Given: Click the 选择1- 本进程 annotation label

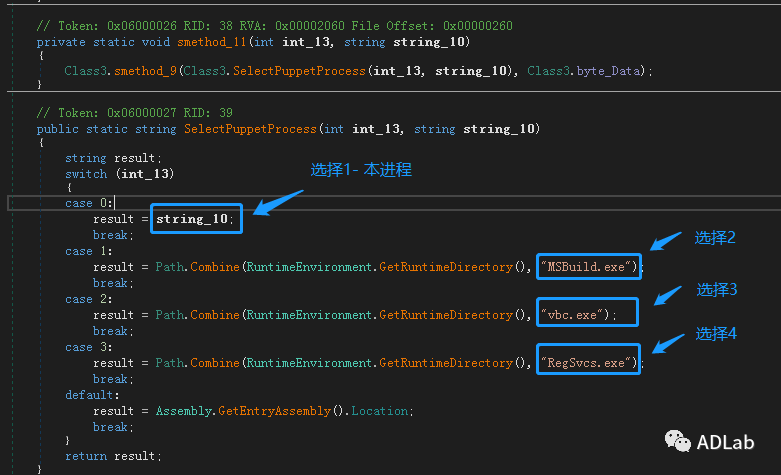Looking at the screenshot, I should coord(361,170).
